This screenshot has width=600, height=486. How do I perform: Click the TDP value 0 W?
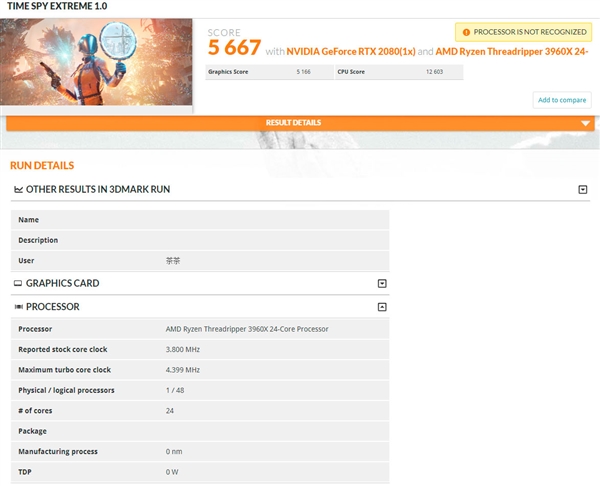[x=172, y=472]
